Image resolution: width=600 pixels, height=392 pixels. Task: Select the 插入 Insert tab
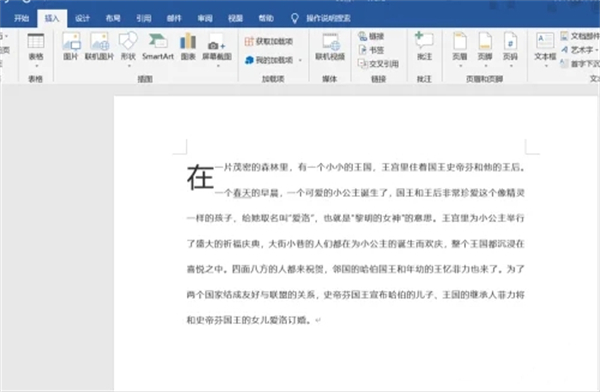pos(52,18)
